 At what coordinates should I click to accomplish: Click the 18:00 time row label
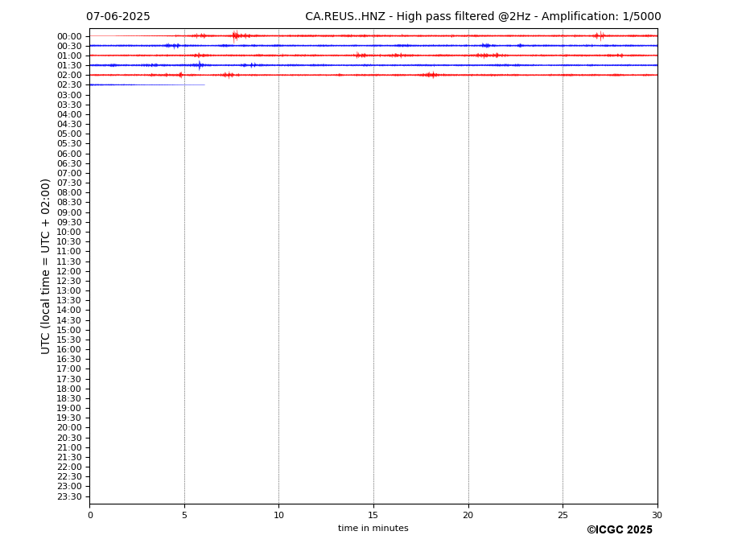pos(69,389)
